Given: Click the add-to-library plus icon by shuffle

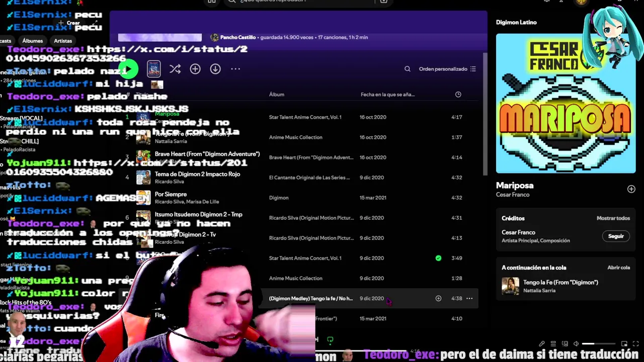Looking at the screenshot, I should pos(195,69).
